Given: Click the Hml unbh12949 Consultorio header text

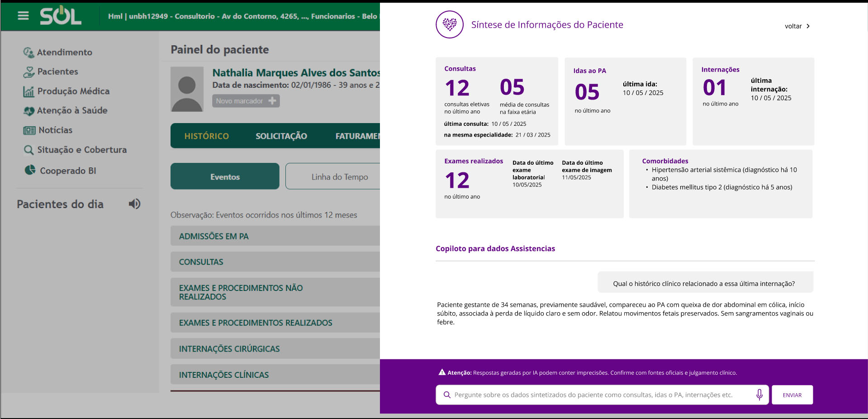Looking at the screenshot, I should click(243, 16).
